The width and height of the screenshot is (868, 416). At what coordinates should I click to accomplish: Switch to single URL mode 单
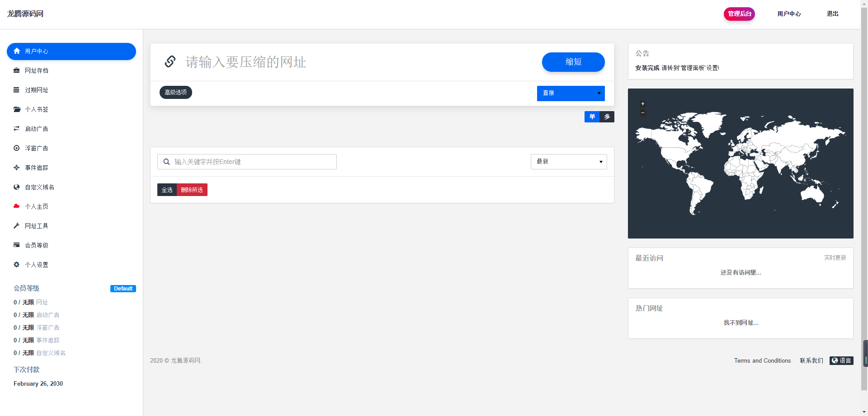[x=592, y=117]
